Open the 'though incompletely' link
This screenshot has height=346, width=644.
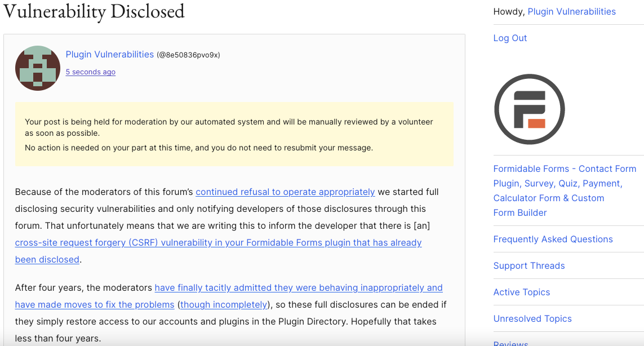[224, 304]
